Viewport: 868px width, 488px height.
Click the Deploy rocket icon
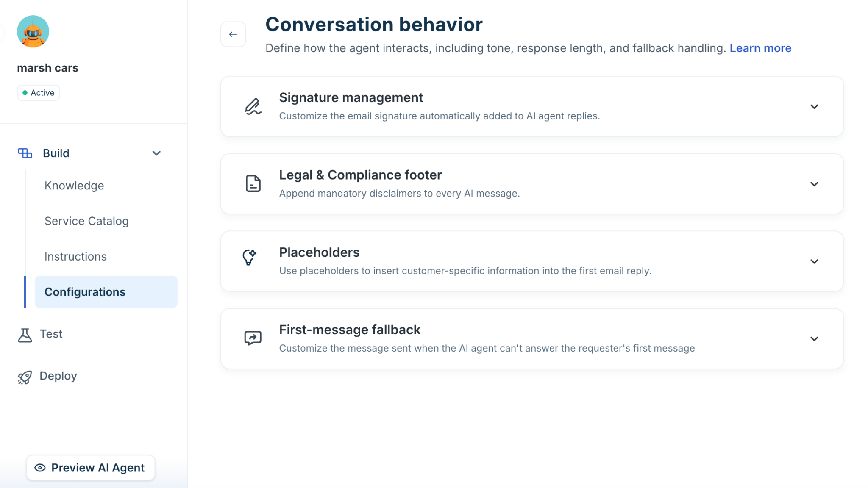pyautogui.click(x=25, y=377)
